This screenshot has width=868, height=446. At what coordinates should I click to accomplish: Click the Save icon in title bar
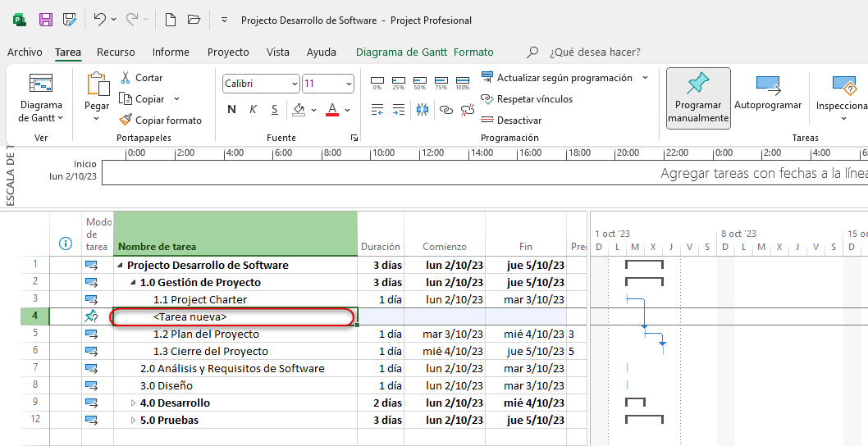pyautogui.click(x=46, y=19)
